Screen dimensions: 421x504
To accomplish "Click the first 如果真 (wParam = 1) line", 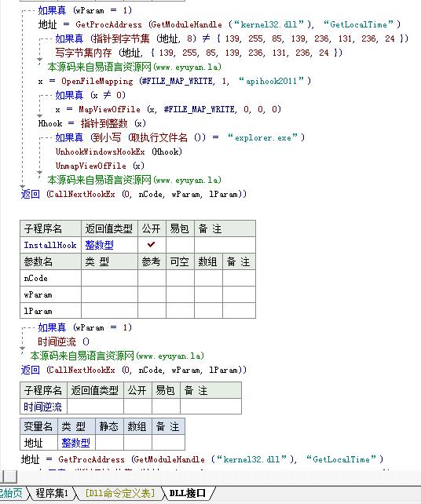I will (x=85, y=10).
